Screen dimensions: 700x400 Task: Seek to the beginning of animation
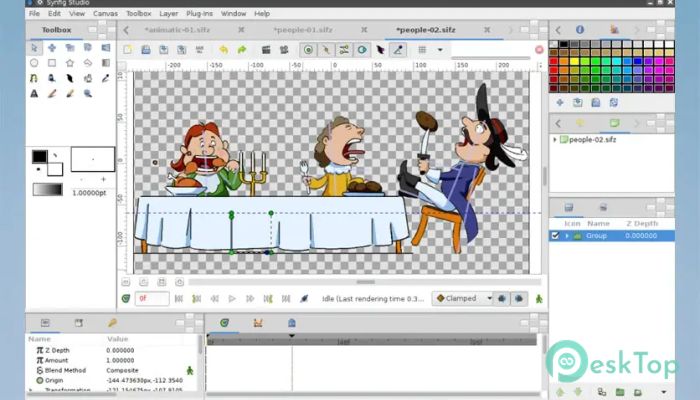179,299
